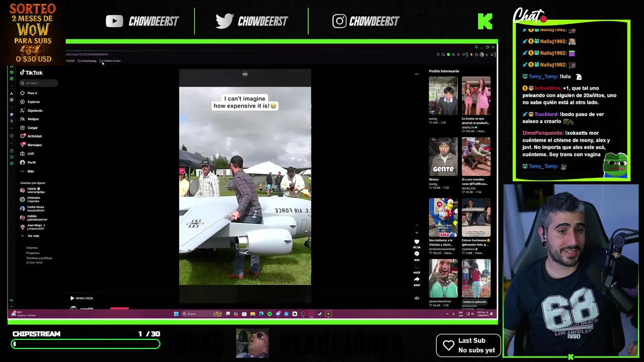The width and height of the screenshot is (644, 362).
Task: Open suggested video 'Lo bueno es que alcanzó'
Action: click(x=476, y=96)
